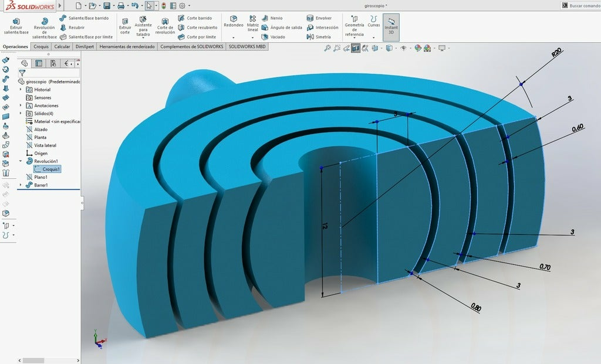This screenshot has width=601, height=364.
Task: Choose Saliente/Base barrido command
Action: (x=84, y=18)
